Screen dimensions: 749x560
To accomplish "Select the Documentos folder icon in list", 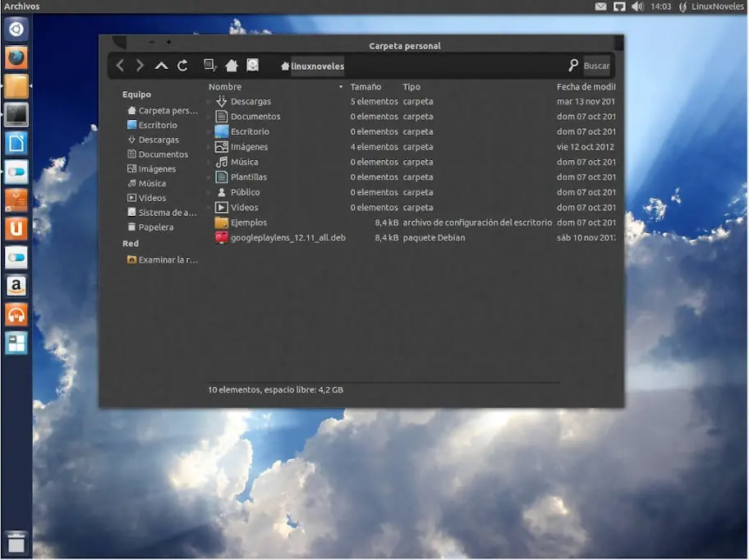I will [221, 117].
